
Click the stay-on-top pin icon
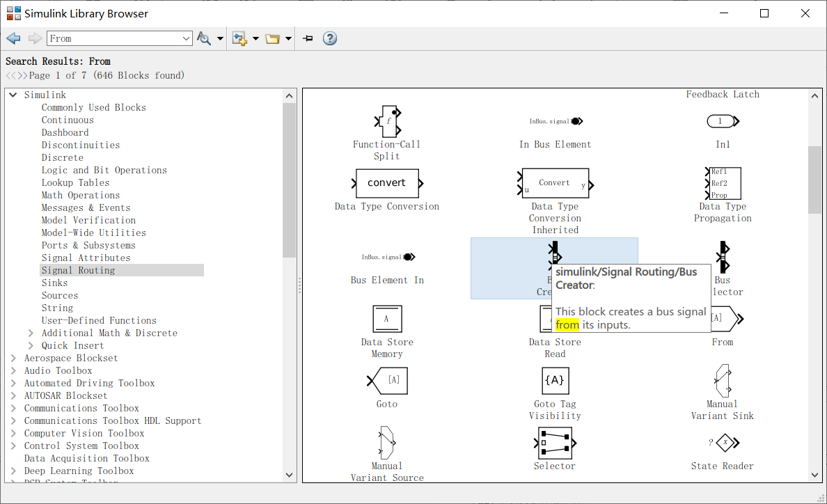pos(308,38)
